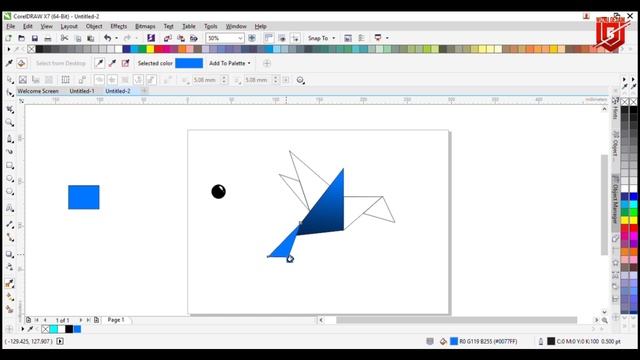Viewport: 640px width, 360px height.
Task: Click the Save disk icon
Action: [35, 38]
